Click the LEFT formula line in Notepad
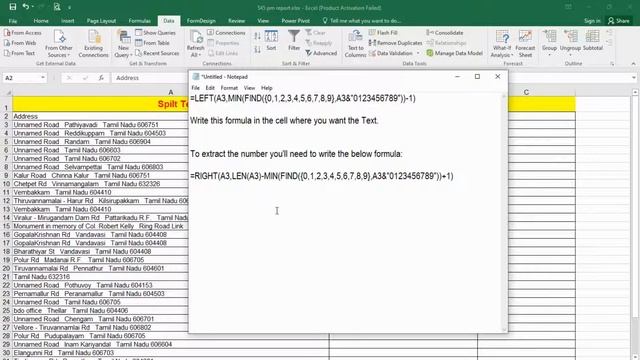This screenshot has width=640, height=360. (302, 98)
